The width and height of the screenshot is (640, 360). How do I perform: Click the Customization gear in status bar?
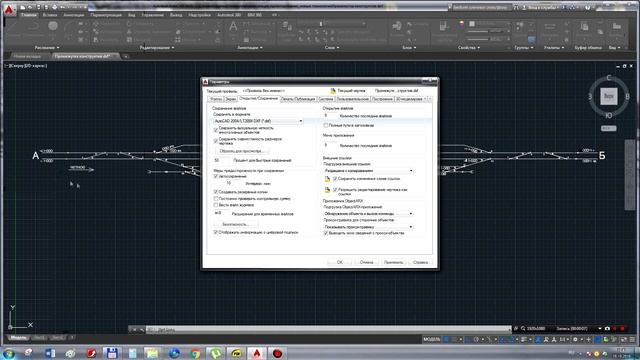(575, 339)
